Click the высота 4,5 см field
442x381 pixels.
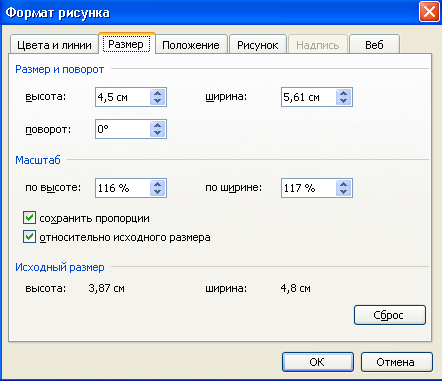(123, 97)
